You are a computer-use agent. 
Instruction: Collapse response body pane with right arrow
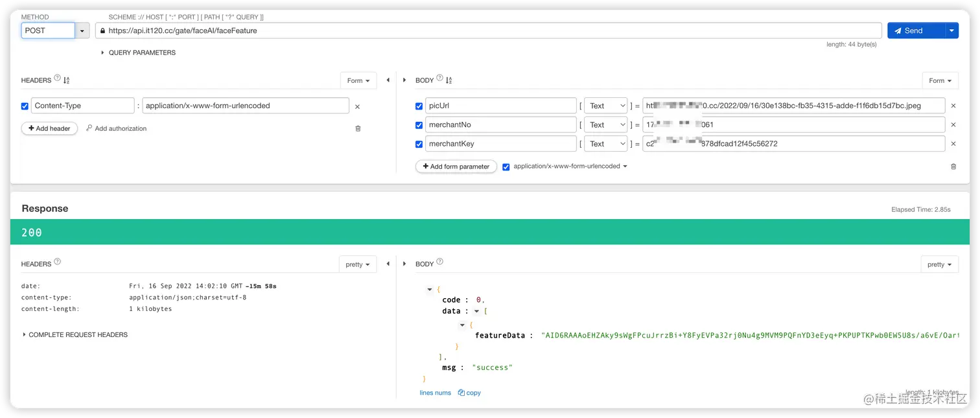[404, 264]
